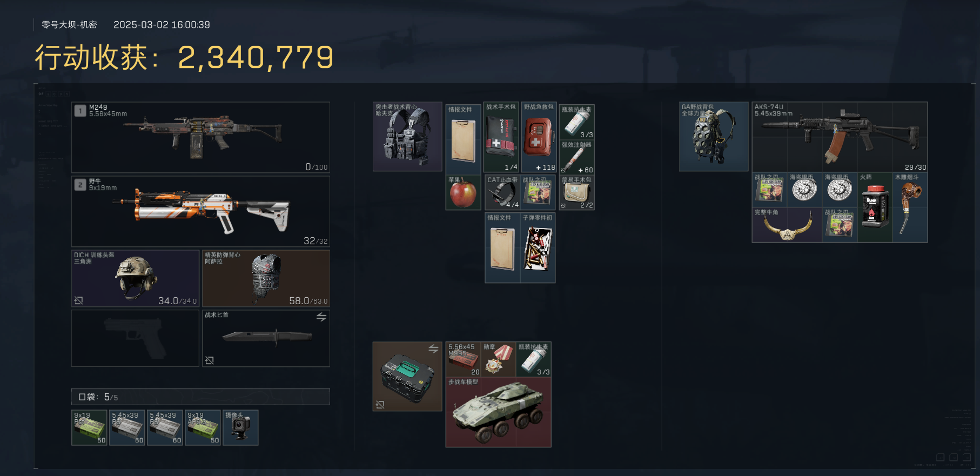Click the 步战车模型 armored vehicle model
980x476 pixels.
498,412
